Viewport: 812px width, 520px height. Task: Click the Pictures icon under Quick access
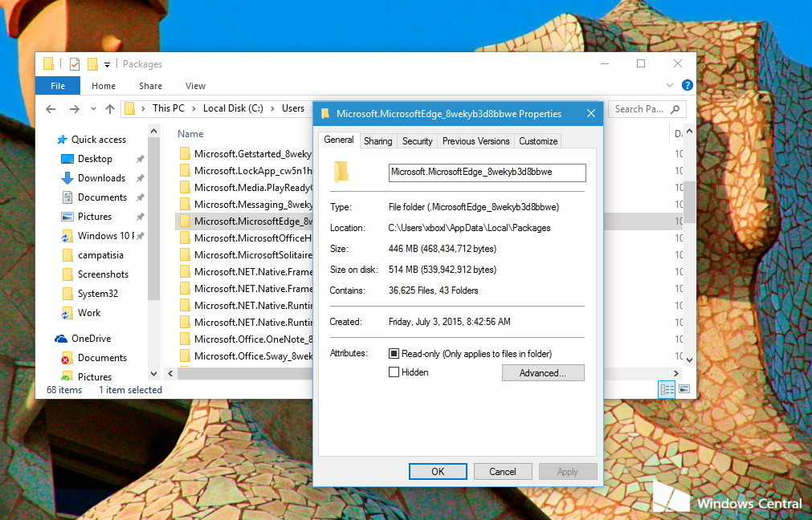click(x=67, y=217)
